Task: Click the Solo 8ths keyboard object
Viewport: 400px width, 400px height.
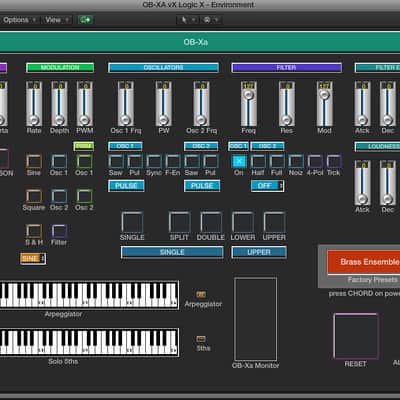Action: click(89, 343)
